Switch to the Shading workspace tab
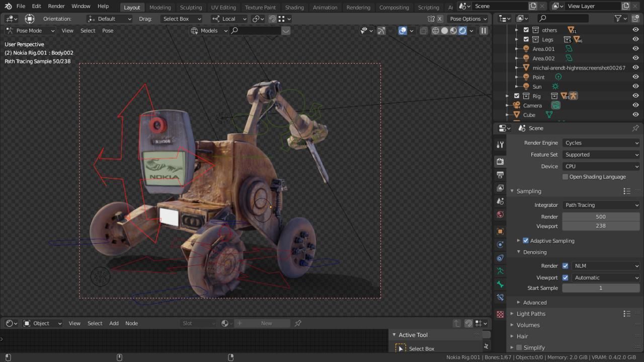 (294, 7)
